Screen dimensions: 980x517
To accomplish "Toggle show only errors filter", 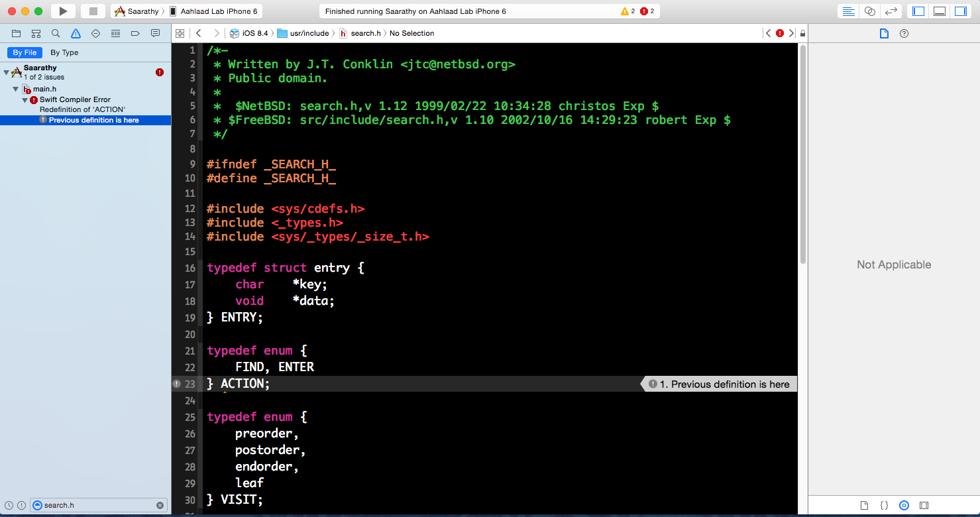I will 21,505.
